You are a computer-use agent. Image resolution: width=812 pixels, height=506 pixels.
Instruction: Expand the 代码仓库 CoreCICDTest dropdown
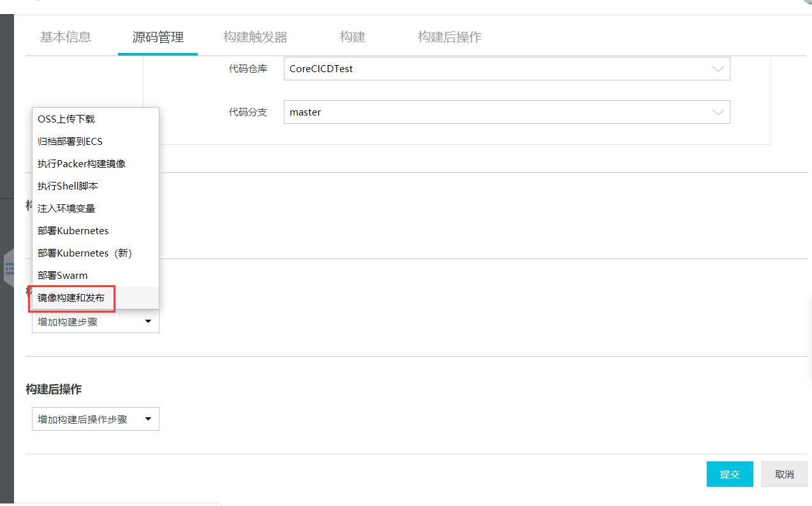pos(506,69)
